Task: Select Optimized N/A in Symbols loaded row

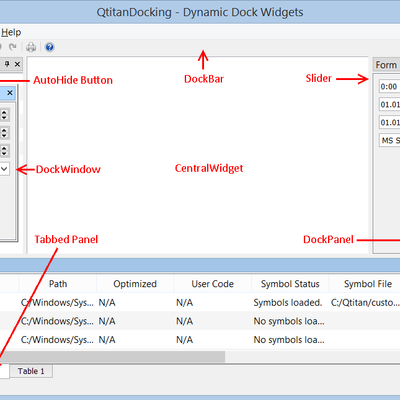Action: [135, 302]
